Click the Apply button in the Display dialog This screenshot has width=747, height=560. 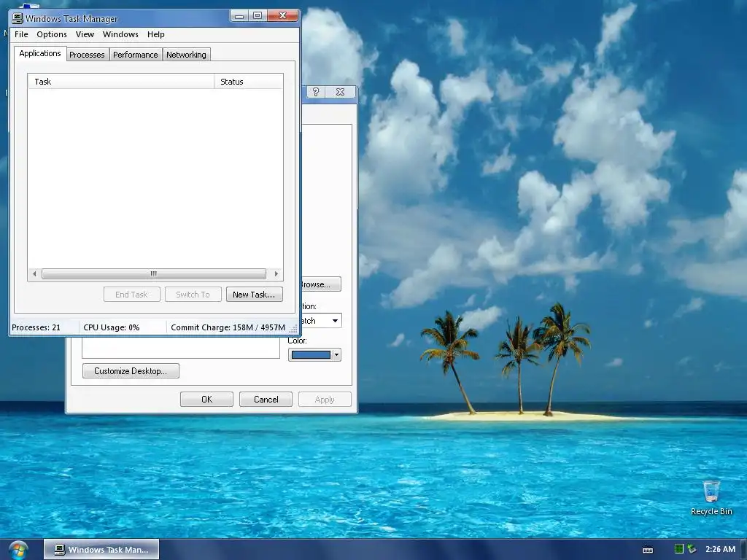tap(325, 400)
